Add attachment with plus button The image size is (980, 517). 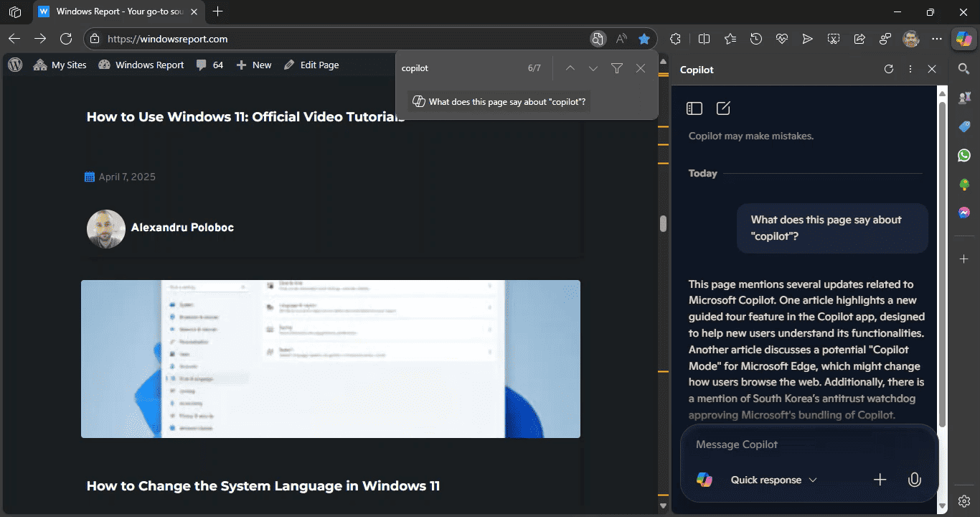[x=880, y=480]
